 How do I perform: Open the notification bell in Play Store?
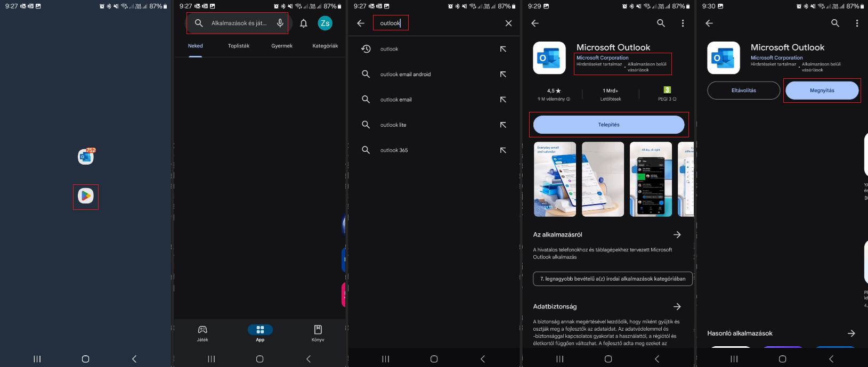click(x=304, y=23)
